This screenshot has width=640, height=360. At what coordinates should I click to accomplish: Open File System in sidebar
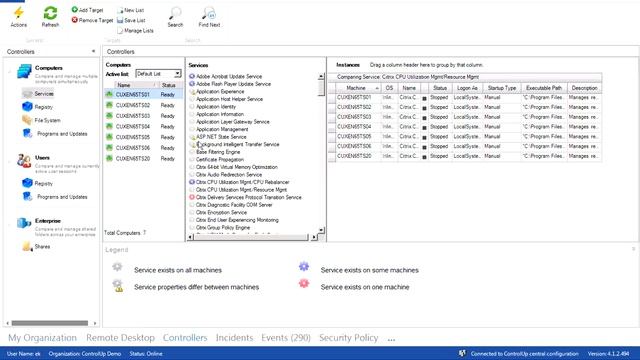[x=41, y=120]
